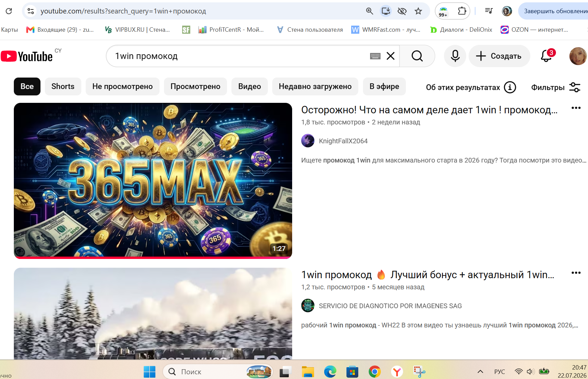588x379 pixels.
Task: Switch to Google Chrome on the taskbar
Action: tap(374, 372)
